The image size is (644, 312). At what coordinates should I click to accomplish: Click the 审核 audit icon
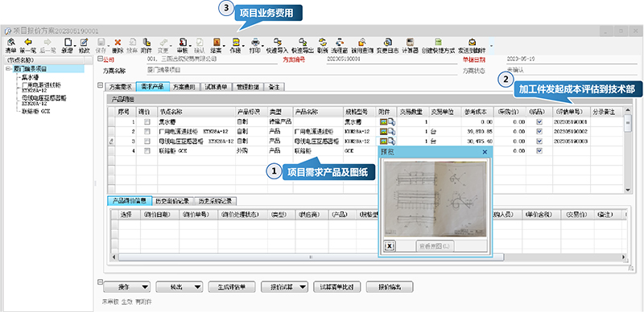pos(183,42)
